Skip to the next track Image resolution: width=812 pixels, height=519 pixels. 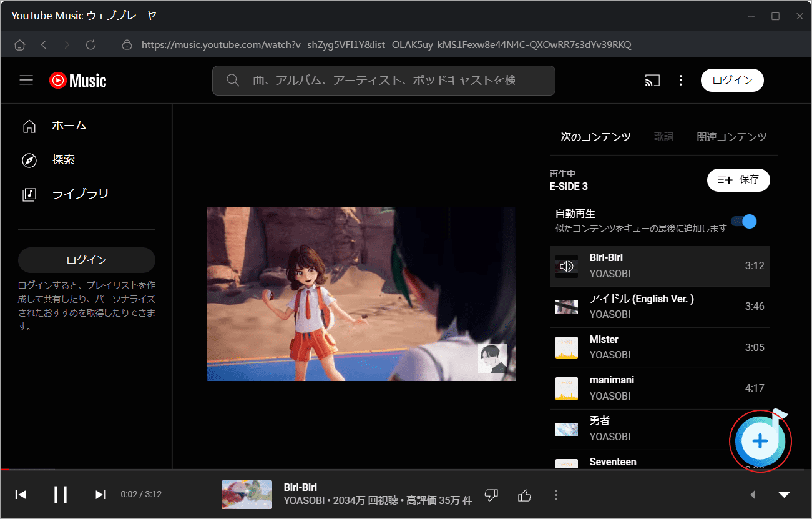click(100, 495)
